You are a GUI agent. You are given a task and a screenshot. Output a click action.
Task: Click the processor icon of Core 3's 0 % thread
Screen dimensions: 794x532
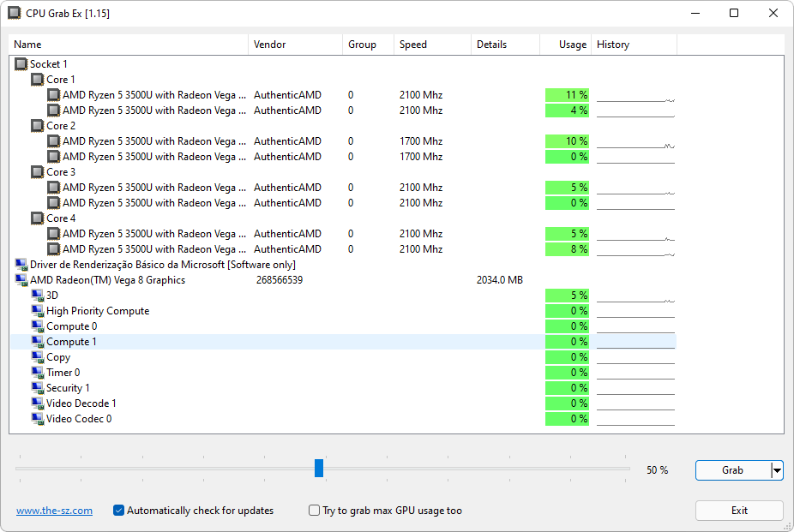tap(54, 203)
